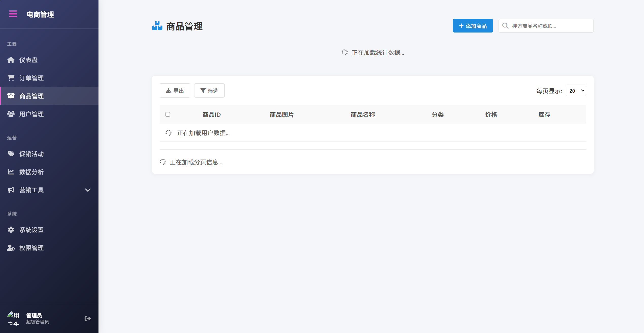This screenshot has width=644, height=333.
Task: Click the system settings gear icon
Action: [11, 230]
